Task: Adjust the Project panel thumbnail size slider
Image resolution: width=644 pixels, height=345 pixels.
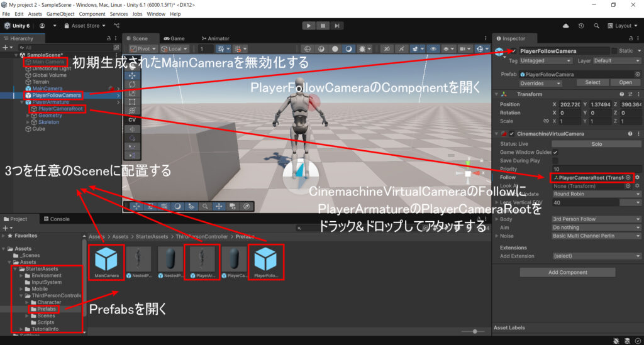Action: [x=474, y=331]
